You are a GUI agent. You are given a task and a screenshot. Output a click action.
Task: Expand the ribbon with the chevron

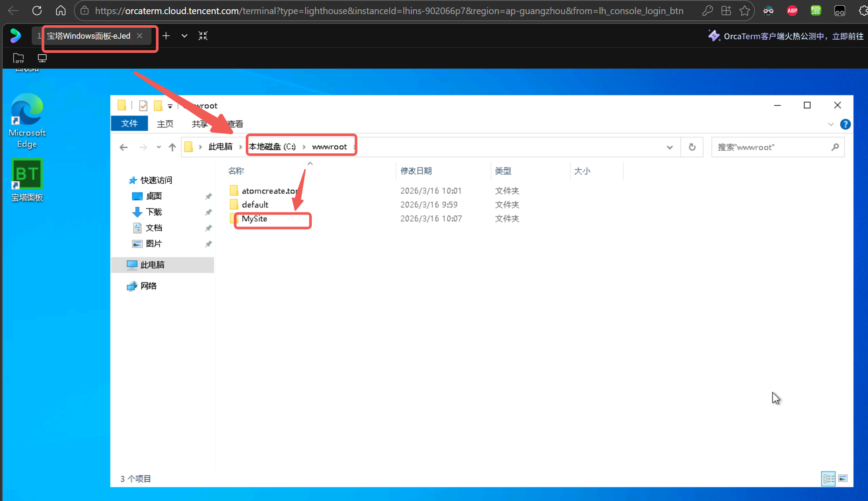click(x=831, y=124)
